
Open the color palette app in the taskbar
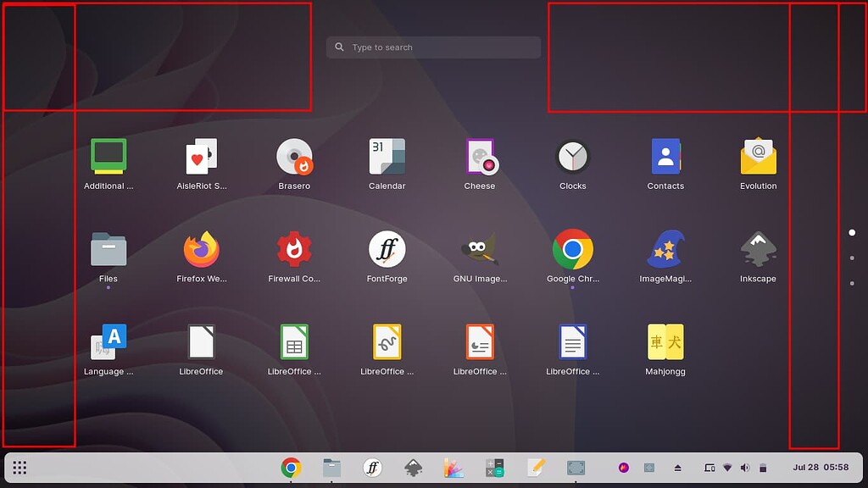(454, 468)
